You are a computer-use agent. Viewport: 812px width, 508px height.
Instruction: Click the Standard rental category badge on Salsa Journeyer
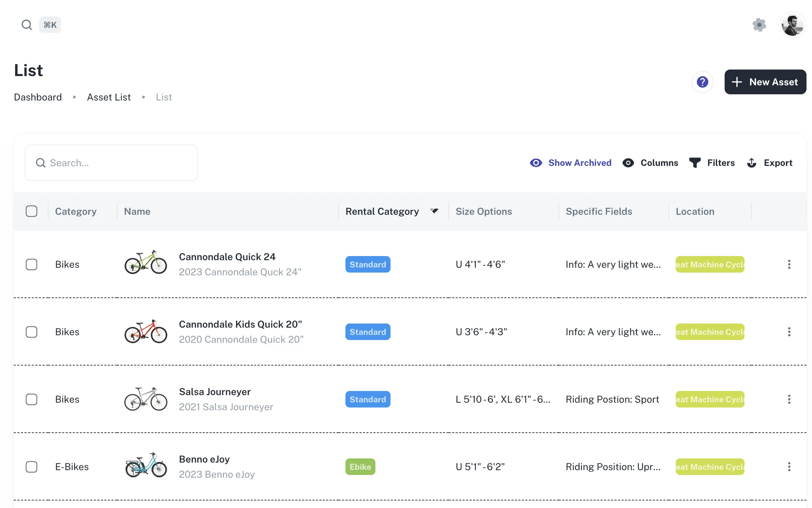pos(367,399)
